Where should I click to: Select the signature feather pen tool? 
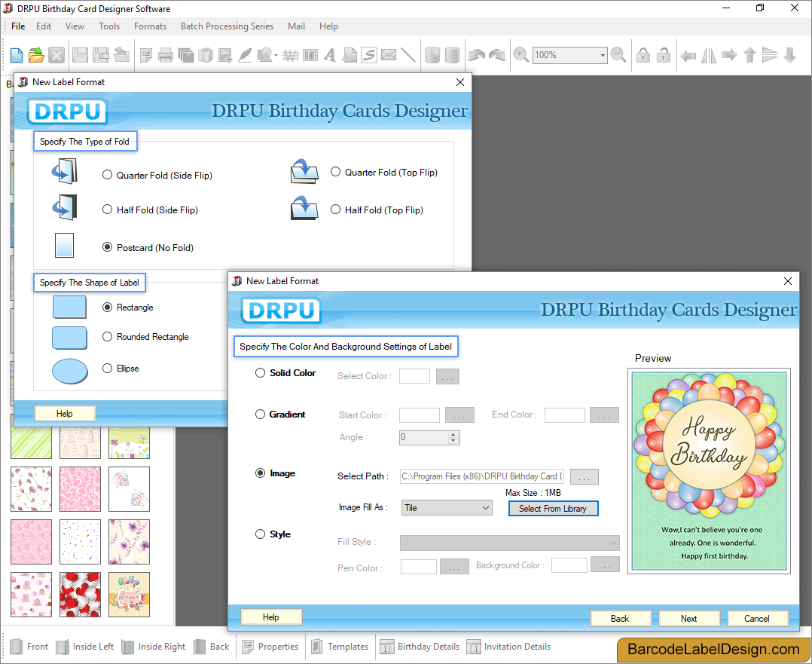coord(245,55)
